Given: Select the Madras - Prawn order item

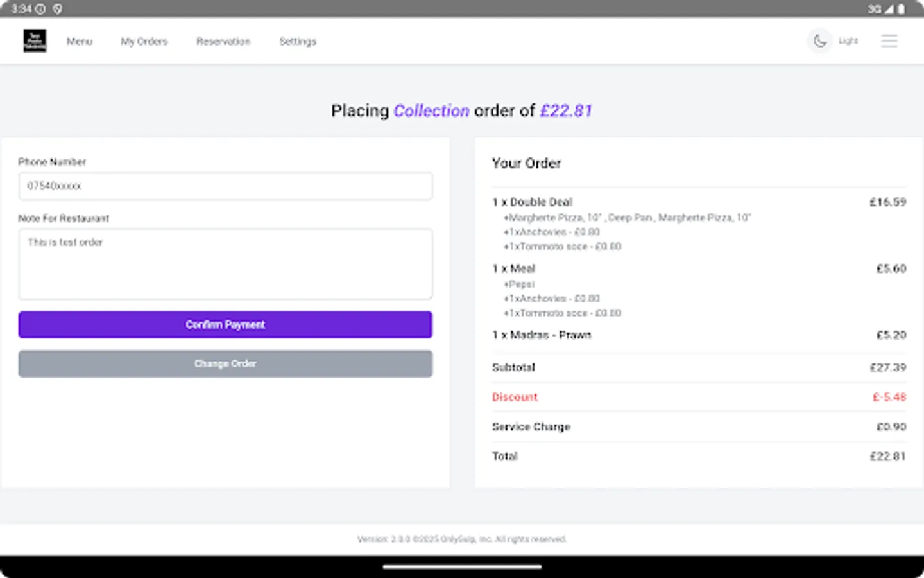Looking at the screenshot, I should coord(550,335).
